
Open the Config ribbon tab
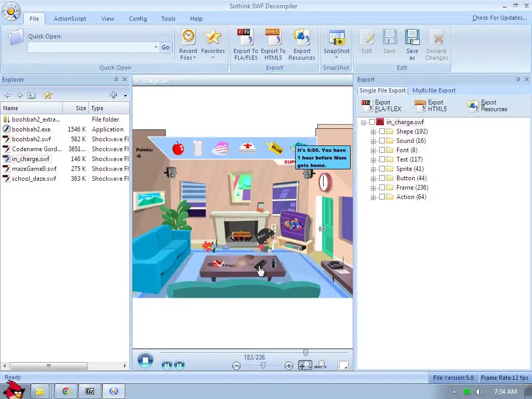(138, 19)
